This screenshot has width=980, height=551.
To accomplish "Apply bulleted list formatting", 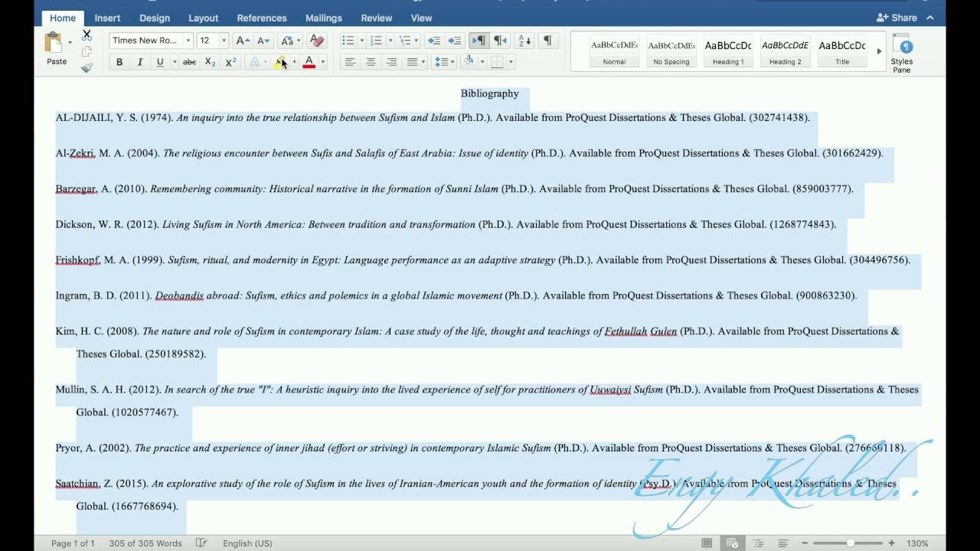I will coord(348,41).
